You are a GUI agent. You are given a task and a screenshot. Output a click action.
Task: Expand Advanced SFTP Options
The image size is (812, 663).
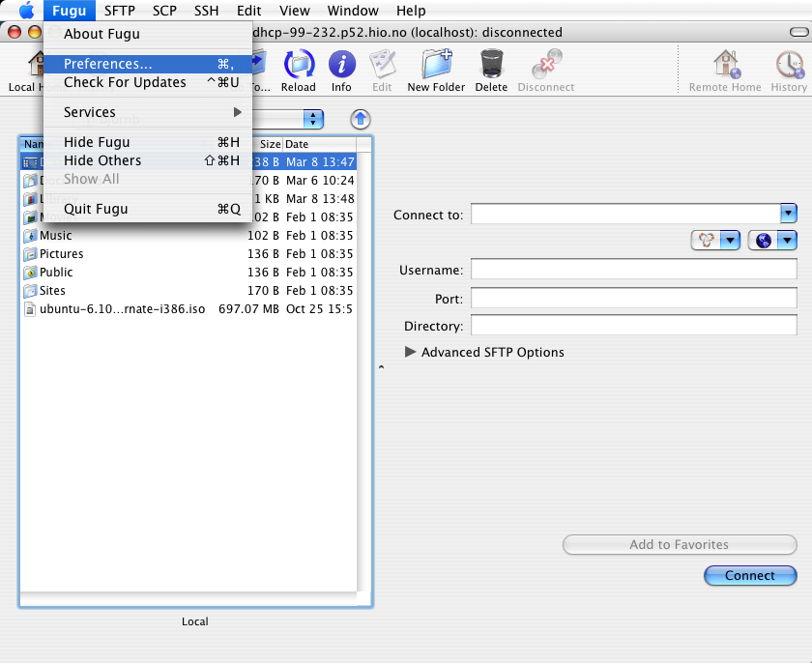coord(410,352)
